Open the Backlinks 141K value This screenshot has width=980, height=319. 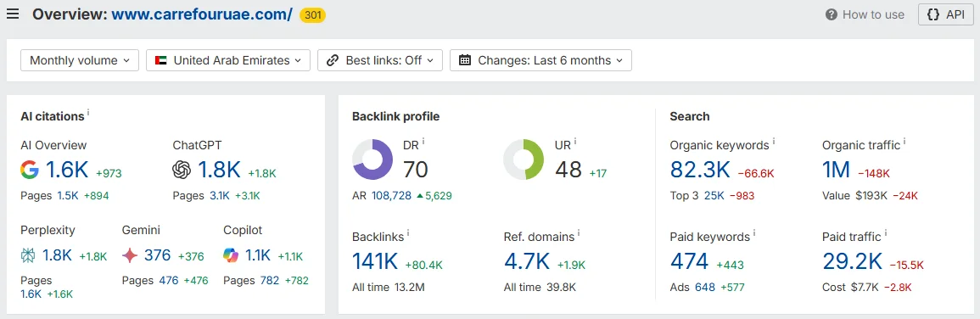tap(375, 260)
